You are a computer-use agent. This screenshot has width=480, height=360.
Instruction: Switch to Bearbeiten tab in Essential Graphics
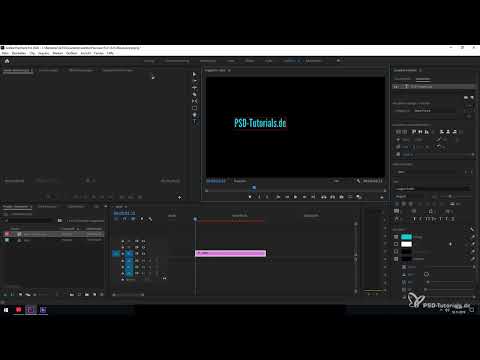(423, 79)
